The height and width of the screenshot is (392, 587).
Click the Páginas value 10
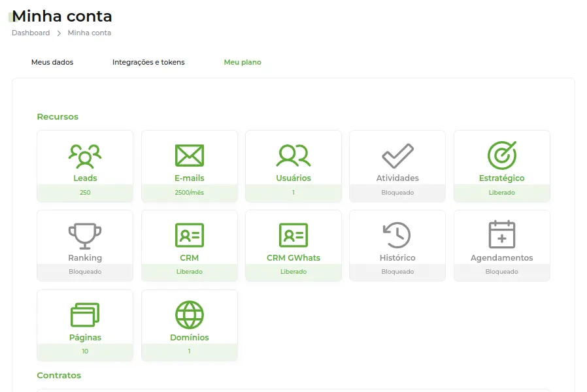[x=85, y=351]
